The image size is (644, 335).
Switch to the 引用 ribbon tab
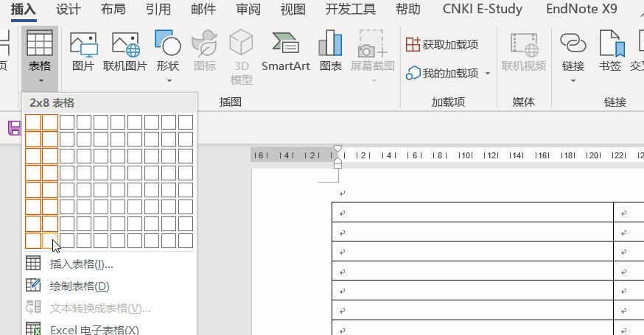pyautogui.click(x=158, y=9)
